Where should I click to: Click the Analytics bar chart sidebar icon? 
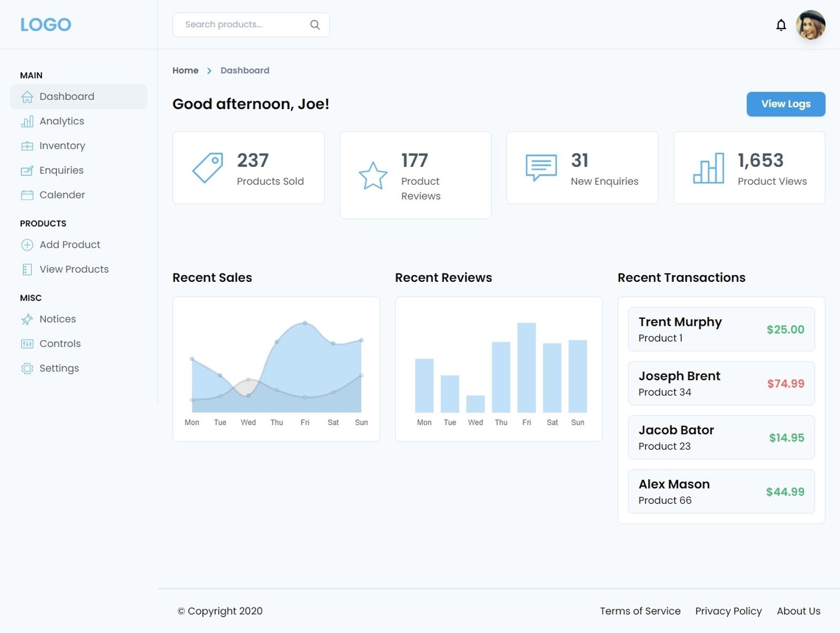click(27, 122)
